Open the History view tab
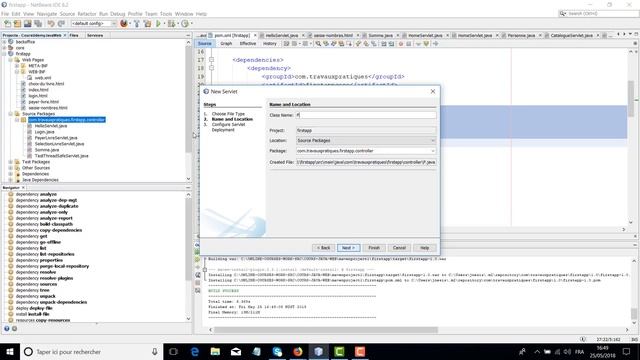Screen dimensions: 640x360 (x=269, y=44)
